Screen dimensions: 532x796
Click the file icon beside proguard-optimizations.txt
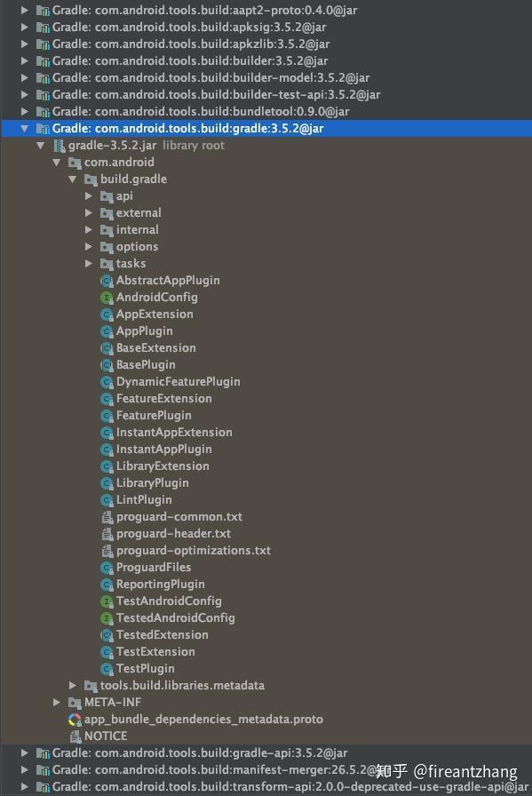(107, 550)
